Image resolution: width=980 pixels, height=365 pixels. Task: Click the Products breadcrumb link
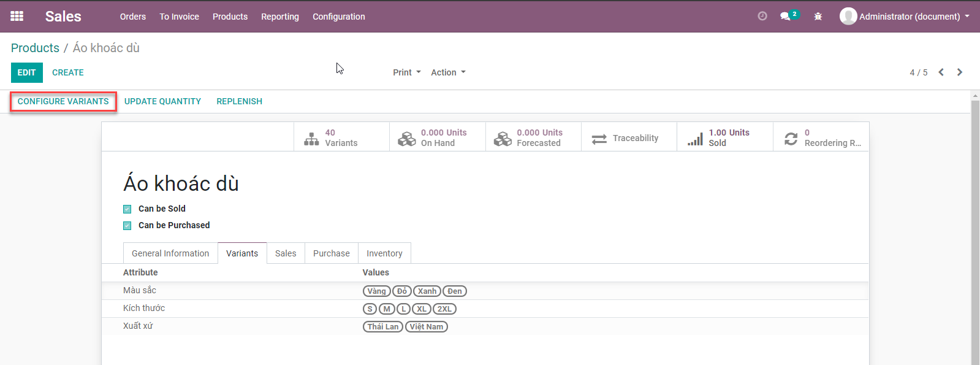pyautogui.click(x=35, y=48)
